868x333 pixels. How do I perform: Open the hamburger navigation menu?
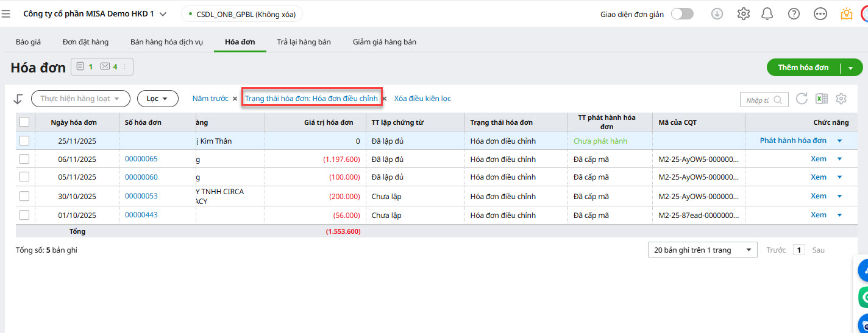(6, 14)
